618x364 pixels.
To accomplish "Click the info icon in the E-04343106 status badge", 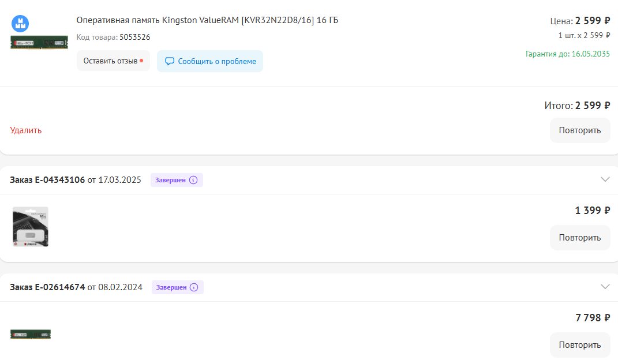I will [193, 180].
